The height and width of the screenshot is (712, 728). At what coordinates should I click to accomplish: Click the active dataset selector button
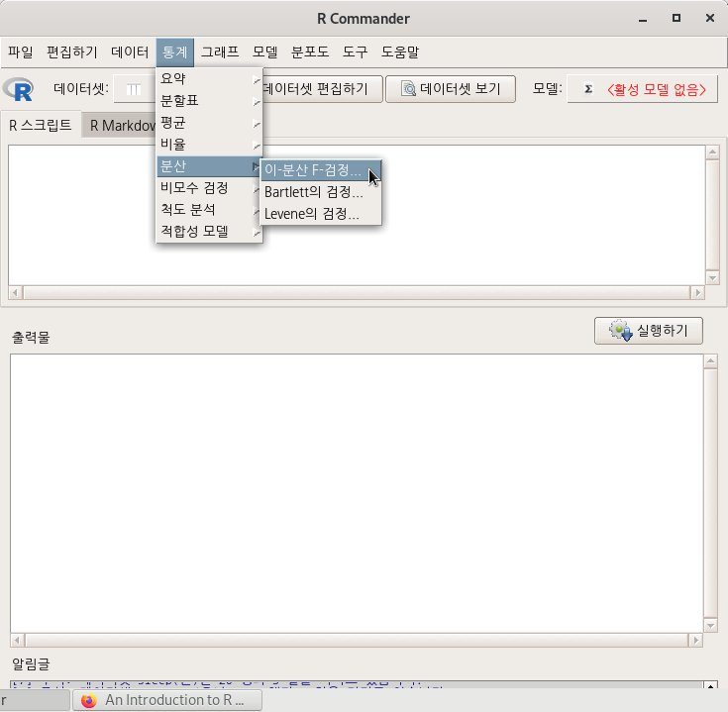coord(135,89)
